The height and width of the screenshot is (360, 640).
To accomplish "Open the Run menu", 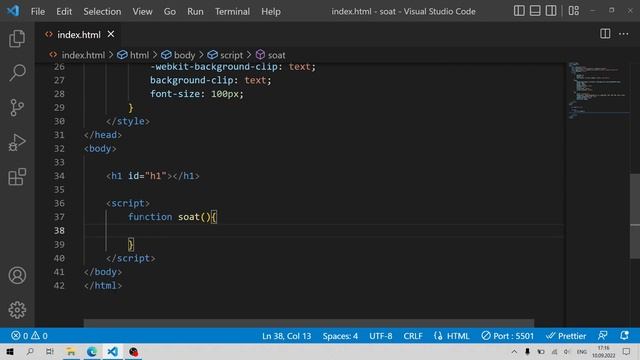I will pos(195,11).
